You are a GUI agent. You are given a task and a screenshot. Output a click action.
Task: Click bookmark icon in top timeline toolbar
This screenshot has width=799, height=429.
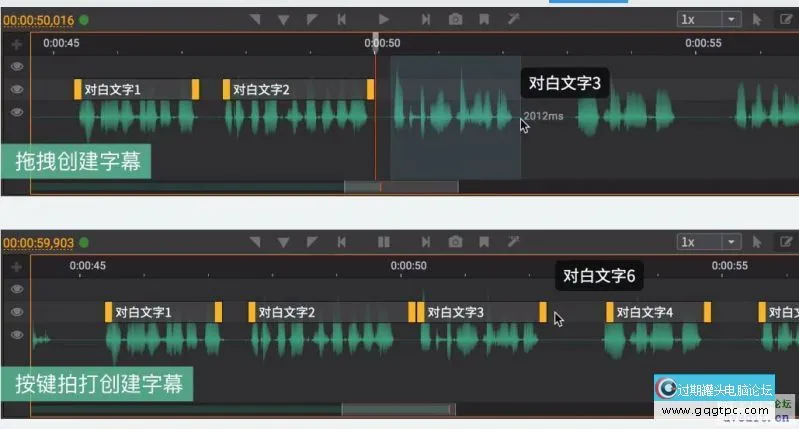[x=484, y=19]
